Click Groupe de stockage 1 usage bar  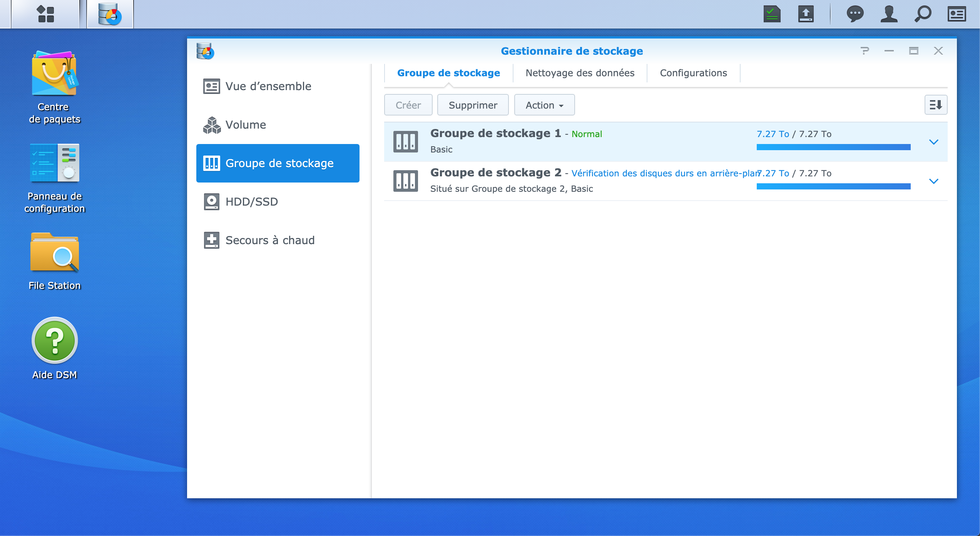pyautogui.click(x=833, y=147)
